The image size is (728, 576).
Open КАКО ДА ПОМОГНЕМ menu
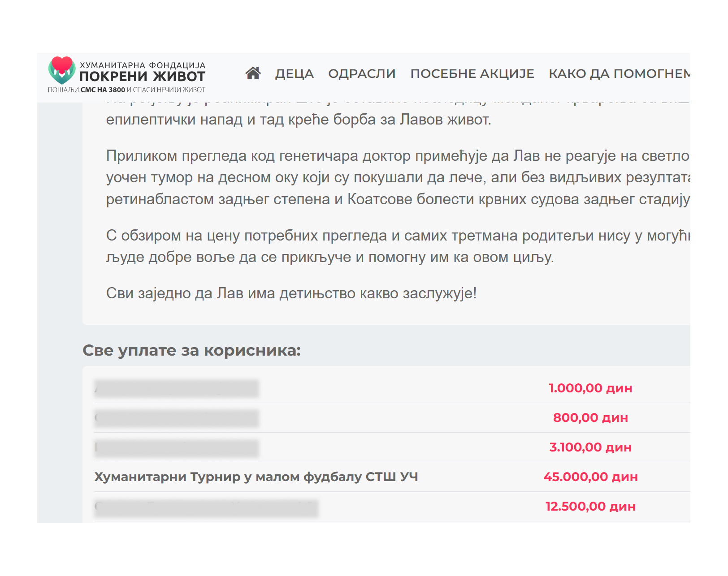pos(620,73)
